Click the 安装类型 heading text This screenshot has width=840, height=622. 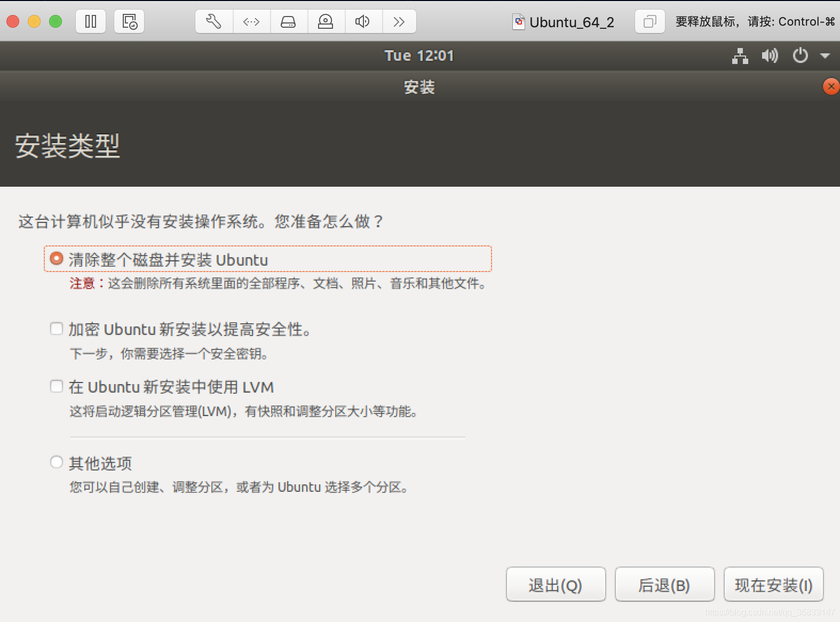68,146
